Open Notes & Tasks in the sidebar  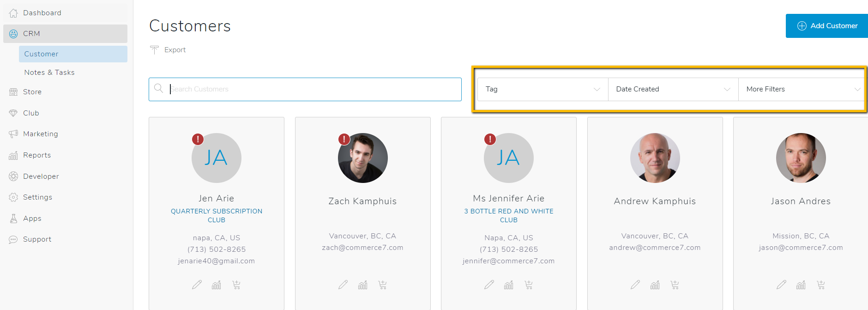click(x=49, y=73)
